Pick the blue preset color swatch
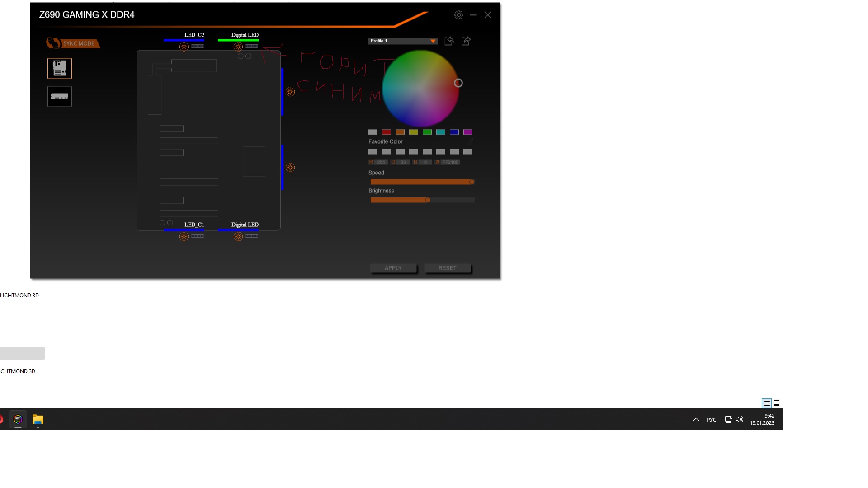Screen dimensions: 868x488 pyautogui.click(x=454, y=132)
